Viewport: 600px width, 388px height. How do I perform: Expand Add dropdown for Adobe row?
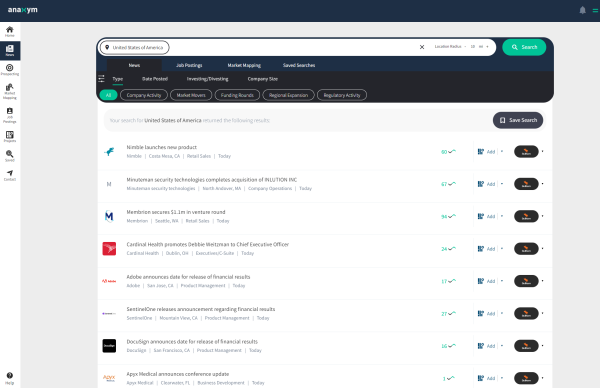coord(502,281)
